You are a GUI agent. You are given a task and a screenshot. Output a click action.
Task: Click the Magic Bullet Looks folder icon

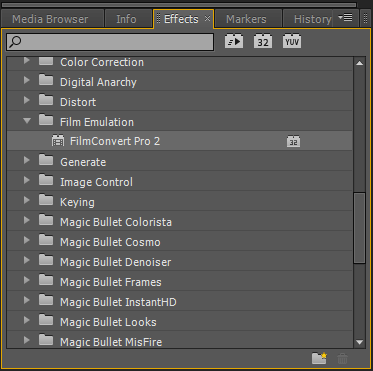(x=46, y=320)
